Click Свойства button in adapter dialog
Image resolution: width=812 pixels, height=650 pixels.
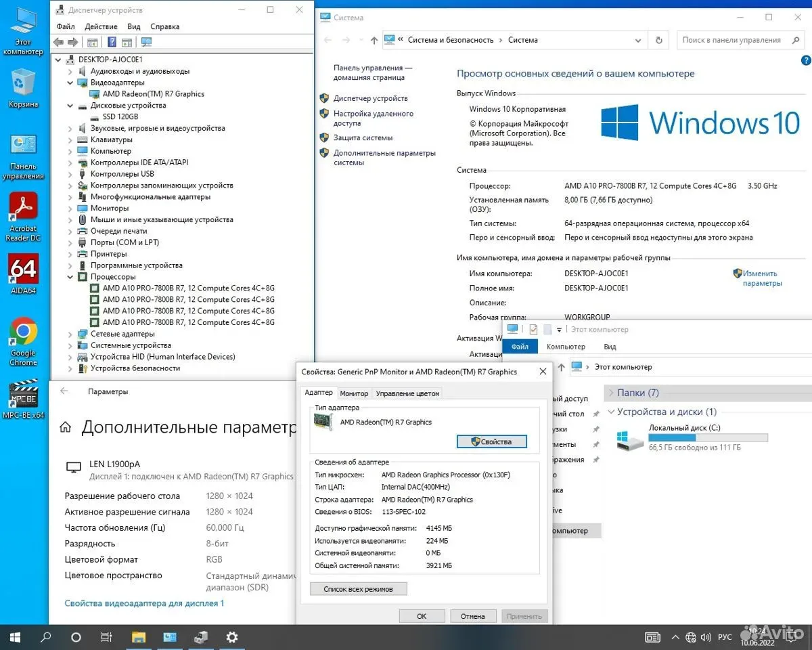[492, 441]
